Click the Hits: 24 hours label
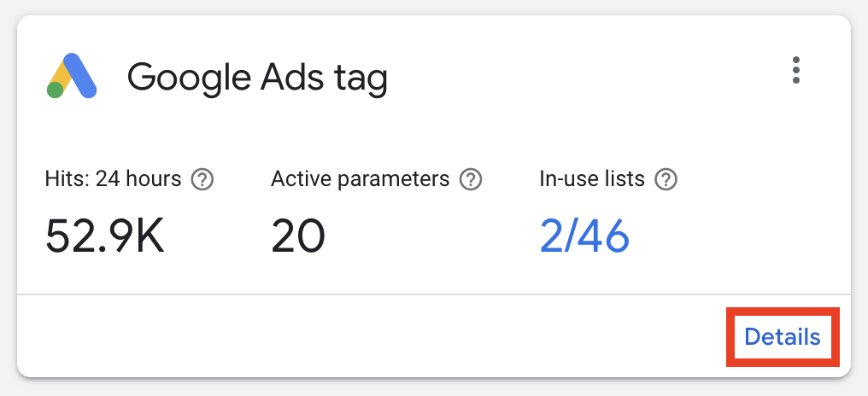The image size is (868, 396). coord(113,179)
